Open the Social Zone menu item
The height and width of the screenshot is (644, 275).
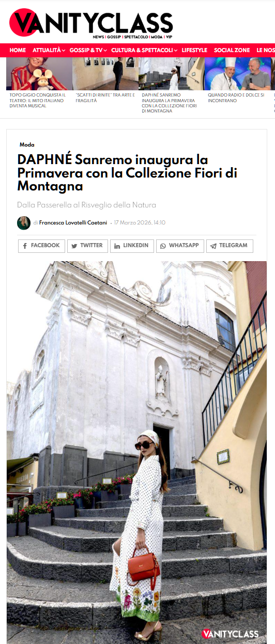point(232,50)
